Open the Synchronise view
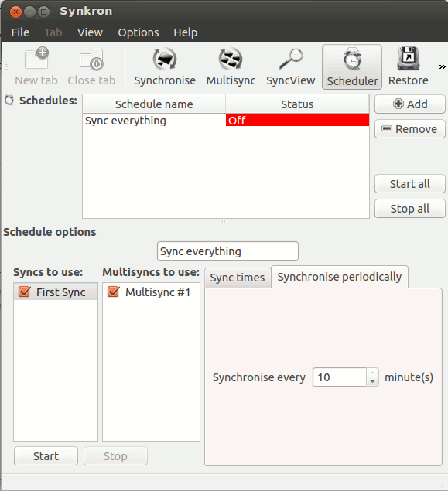This screenshot has height=491, width=448. (165, 66)
